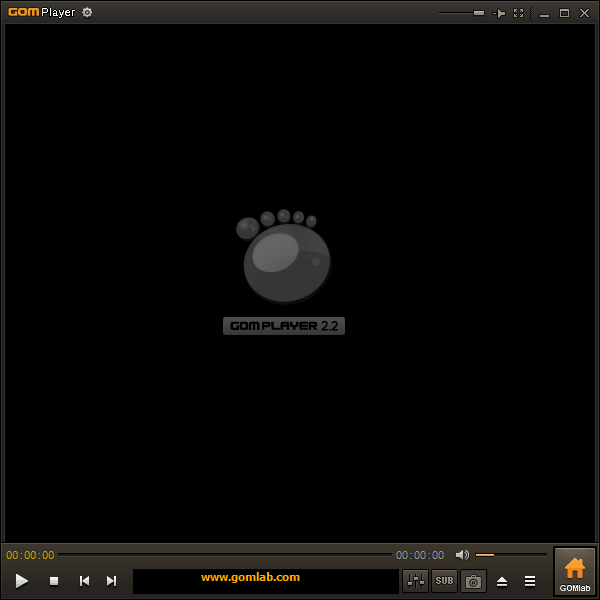Go to GOMlab home button

575,572
